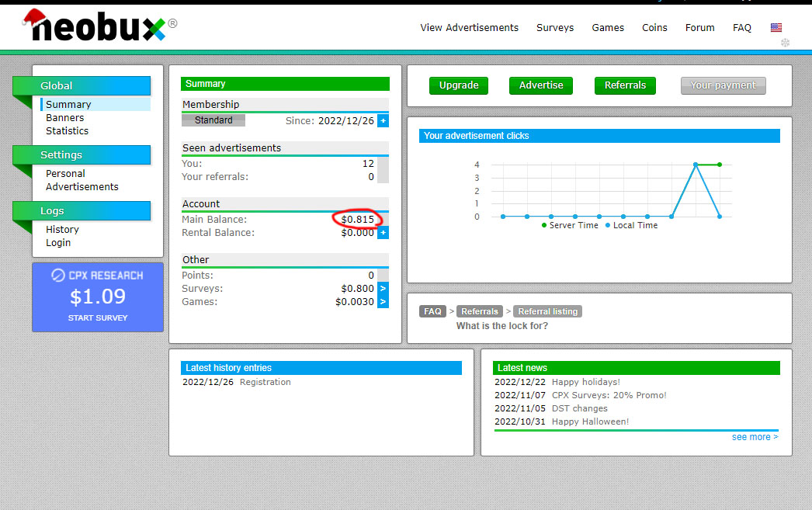
Task: Click the green Upgrade button
Action: 459,85
